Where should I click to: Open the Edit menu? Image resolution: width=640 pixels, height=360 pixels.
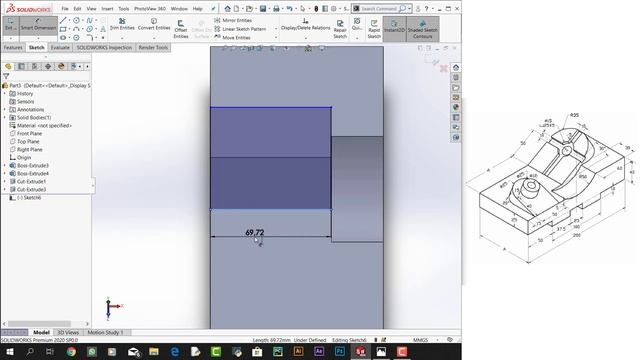[x=77, y=9]
